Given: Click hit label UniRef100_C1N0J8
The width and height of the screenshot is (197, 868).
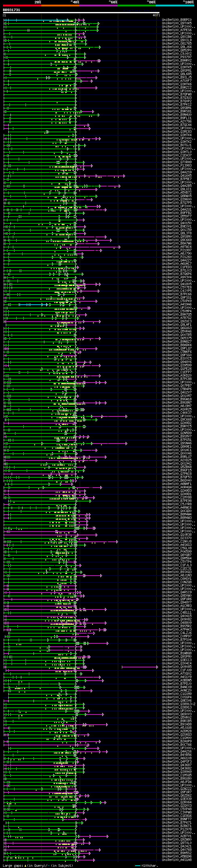Looking at the screenshot, I should tap(177, 541).
